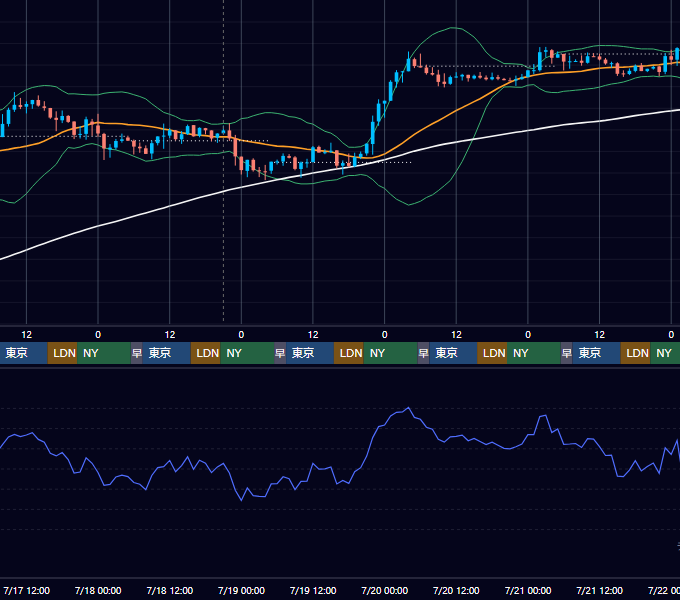Click the 7/20 00:00 date label
Screen dimensions: 680x600
coord(385,590)
